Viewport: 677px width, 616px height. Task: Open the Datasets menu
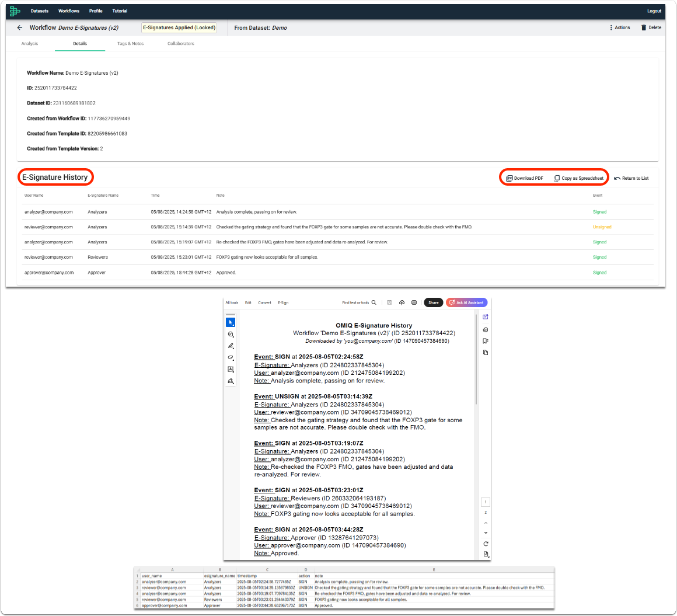tap(39, 11)
